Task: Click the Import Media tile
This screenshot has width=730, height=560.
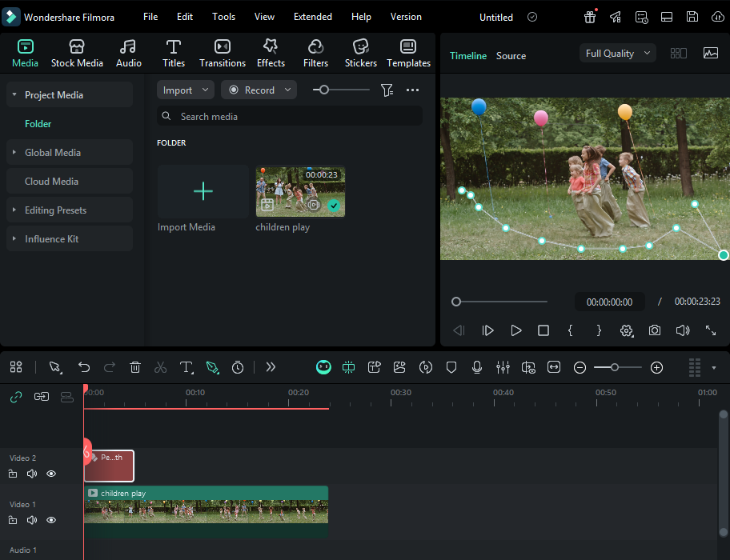Action: [x=203, y=192]
